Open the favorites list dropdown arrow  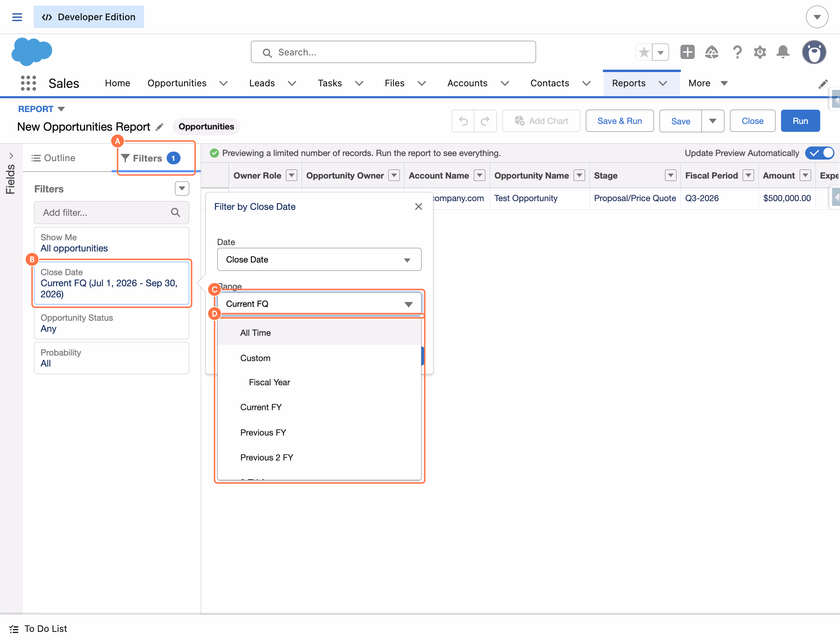[x=660, y=52]
